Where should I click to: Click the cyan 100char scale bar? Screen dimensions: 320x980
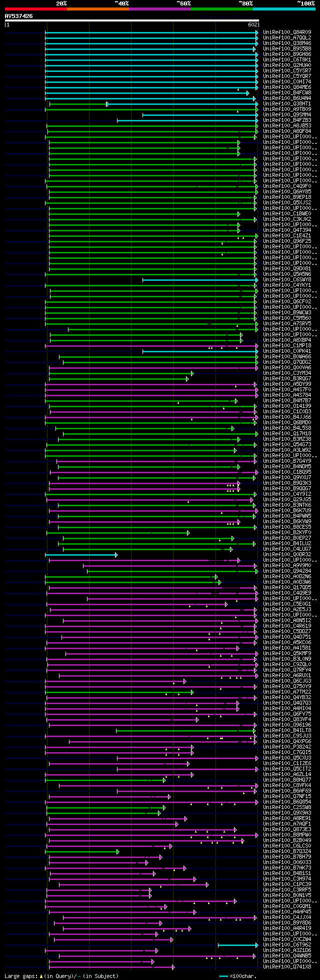[223, 976]
